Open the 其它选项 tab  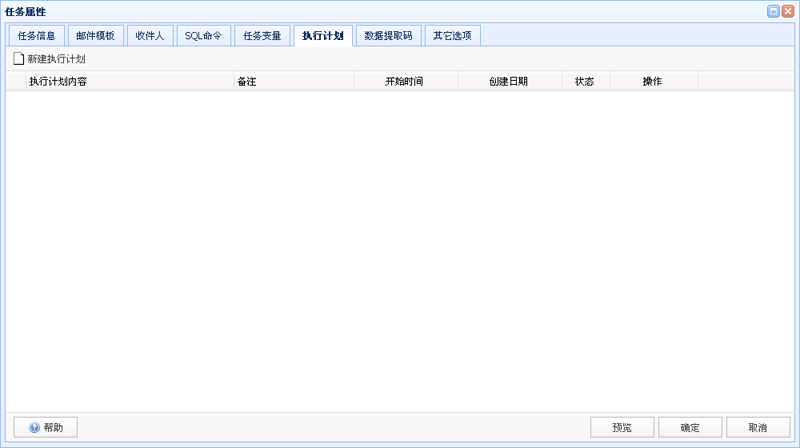pyautogui.click(x=453, y=36)
